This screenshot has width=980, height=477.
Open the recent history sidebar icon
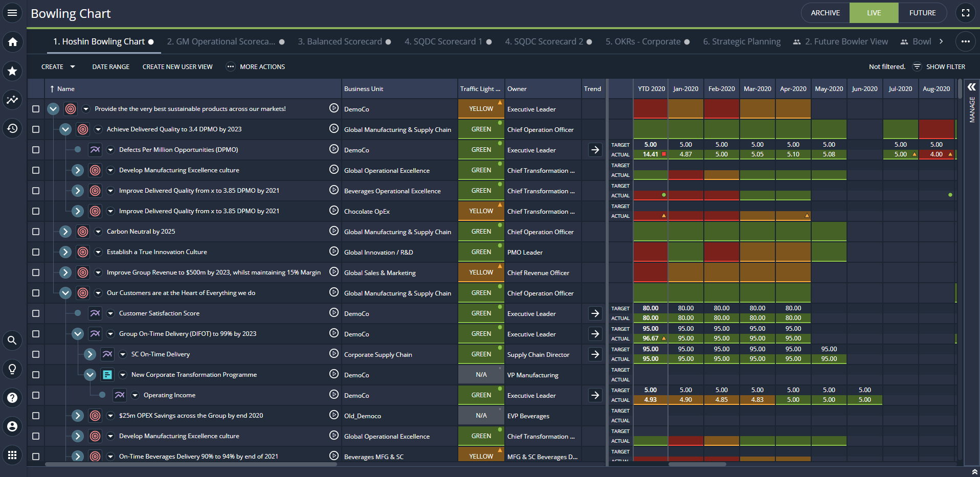point(12,128)
